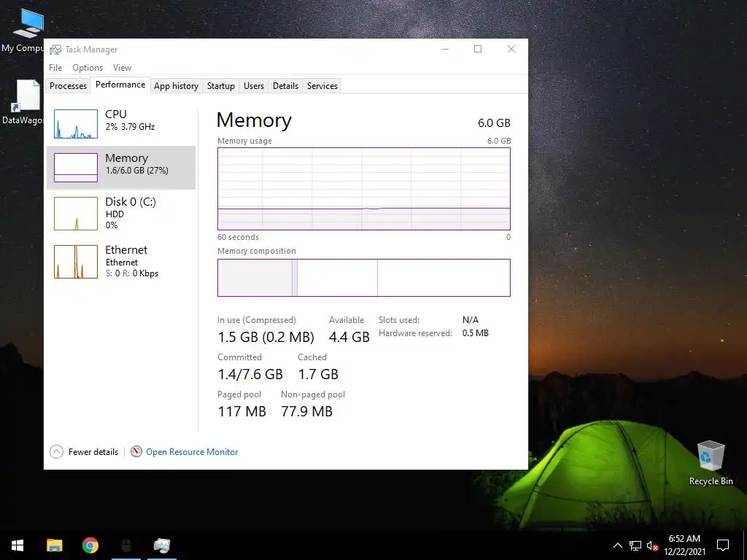The width and height of the screenshot is (747, 560).
Task: Click the '2% 3.79 GHz' CPU reading
Action: [130, 127]
